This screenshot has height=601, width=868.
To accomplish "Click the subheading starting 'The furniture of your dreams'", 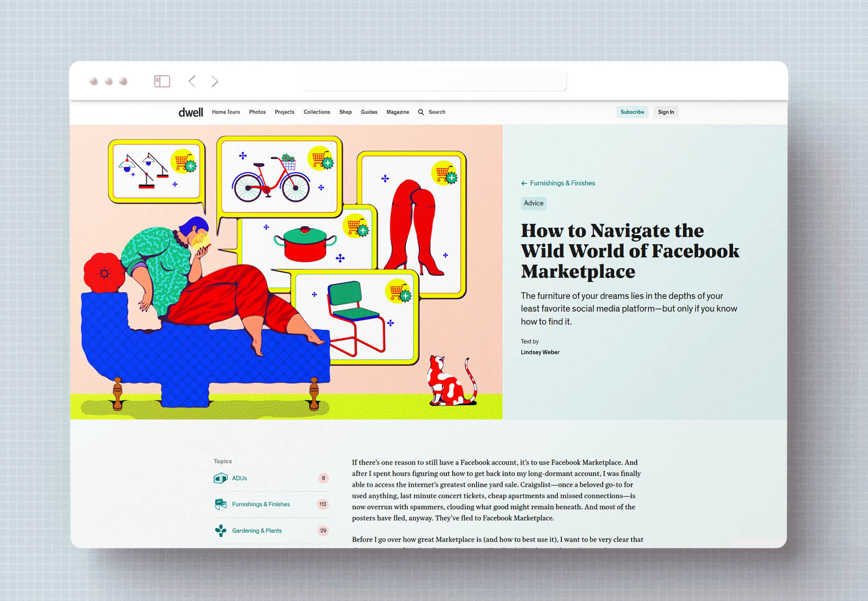I will click(629, 309).
